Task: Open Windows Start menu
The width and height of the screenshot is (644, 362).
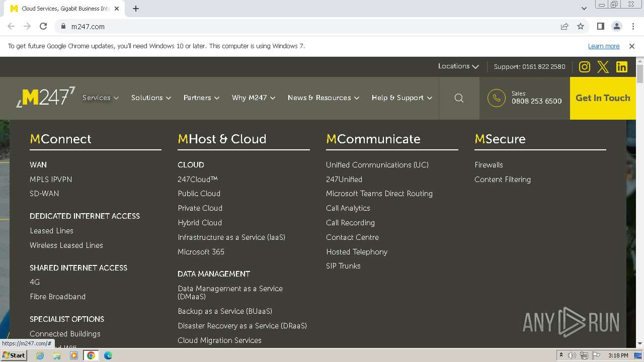Action: 14,355
